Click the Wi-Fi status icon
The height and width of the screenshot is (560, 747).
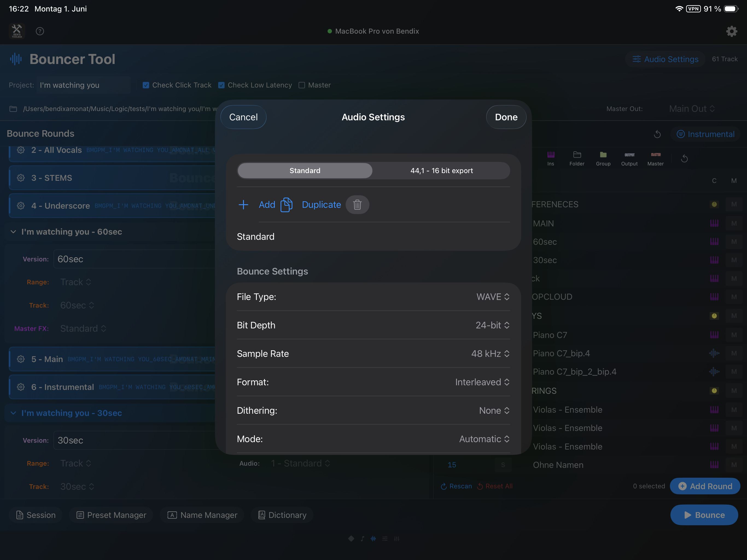679,9
